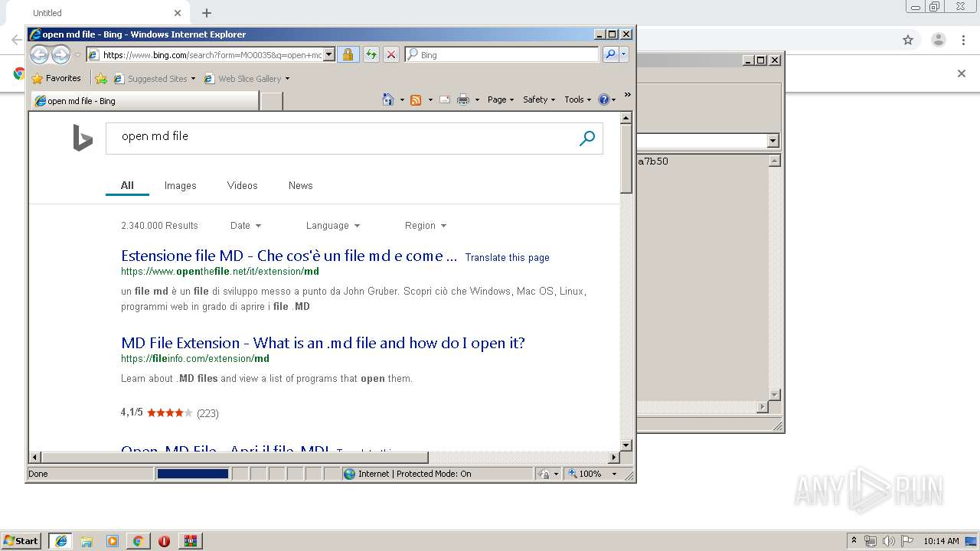Click the WinRAR taskbar icon
The image size is (980, 551).
[191, 541]
